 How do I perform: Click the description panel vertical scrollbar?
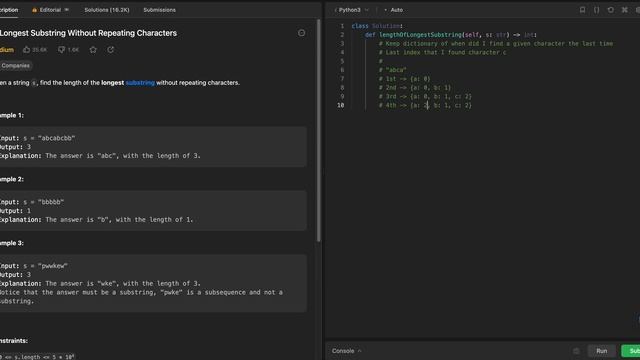click(x=318, y=131)
